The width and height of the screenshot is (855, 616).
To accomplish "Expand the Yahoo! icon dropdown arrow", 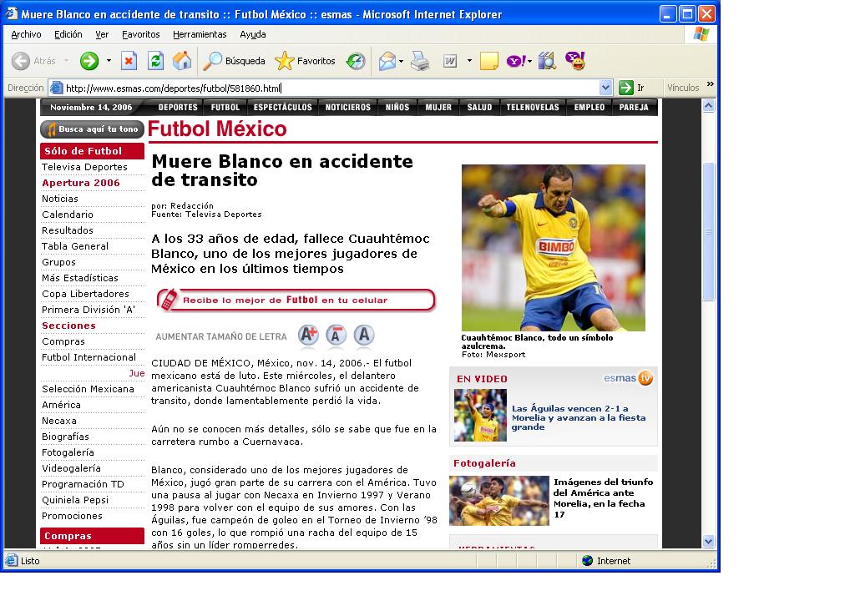I will (529, 61).
